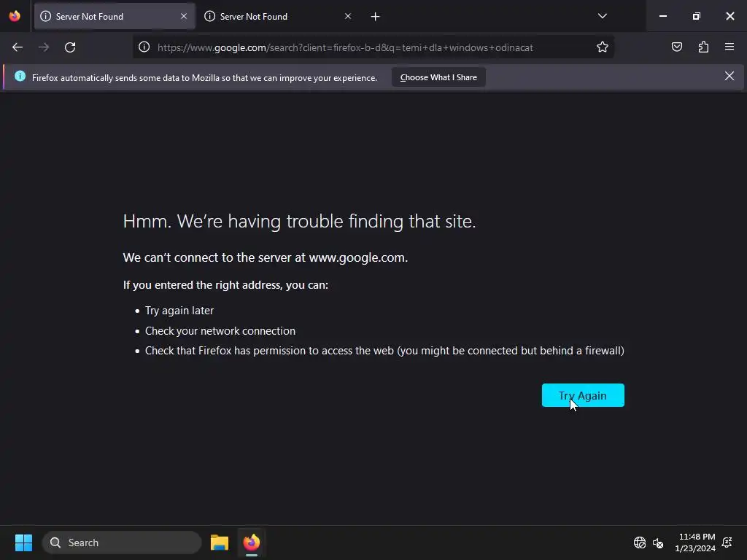Click the muted volume tray icon
This screenshot has width=747, height=560.
point(658,542)
